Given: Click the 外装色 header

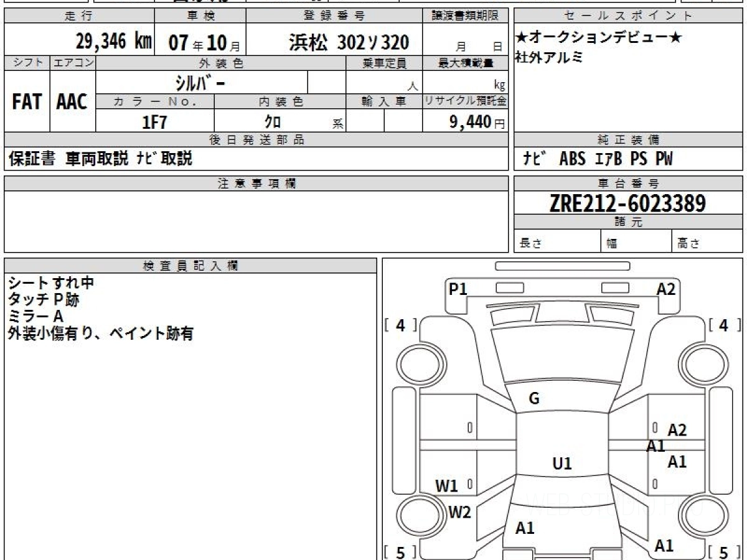Looking at the screenshot, I should [x=221, y=62].
